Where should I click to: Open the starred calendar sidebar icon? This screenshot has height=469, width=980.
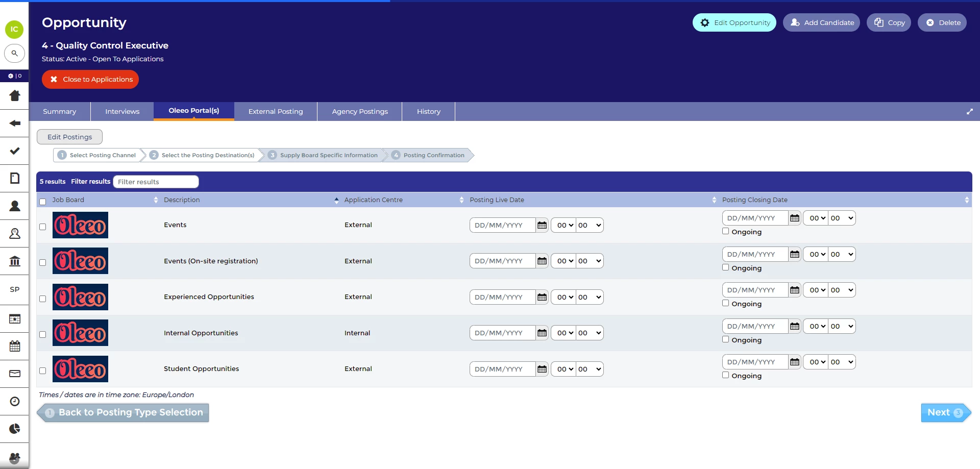pos(15,319)
